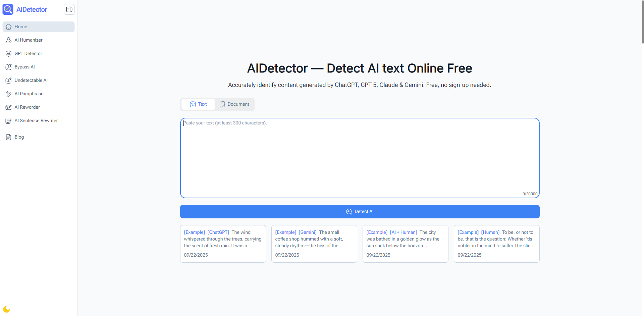Screen dimensions: 644x316
Task: Switch to the Text tab
Action: pyautogui.click(x=198, y=104)
